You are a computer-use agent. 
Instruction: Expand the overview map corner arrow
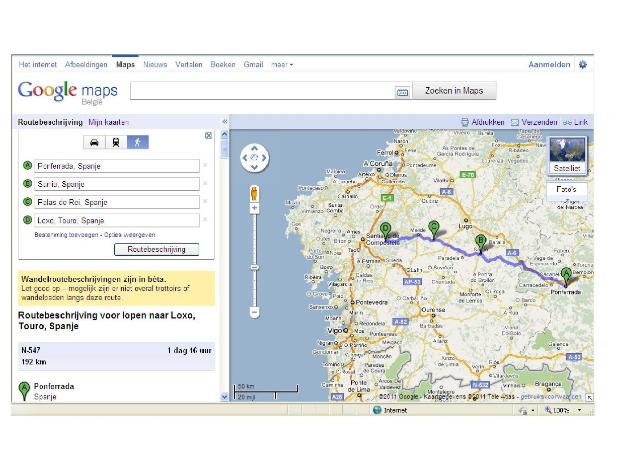589,397
